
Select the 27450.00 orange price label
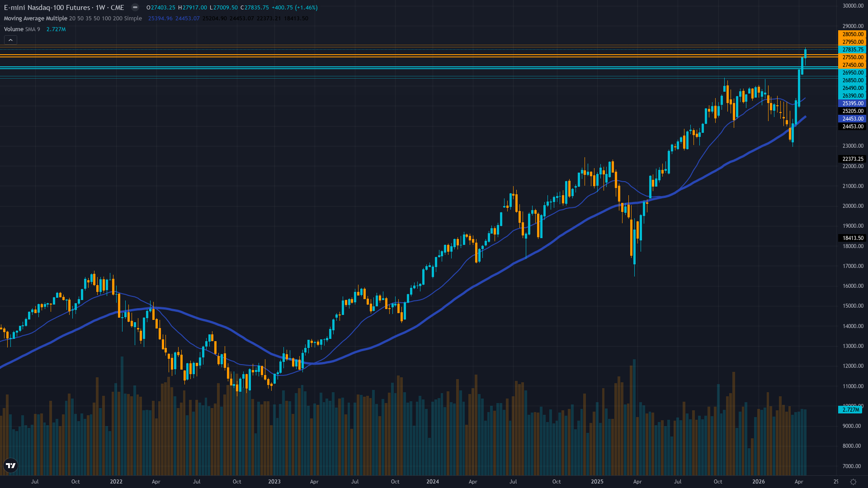pos(852,65)
